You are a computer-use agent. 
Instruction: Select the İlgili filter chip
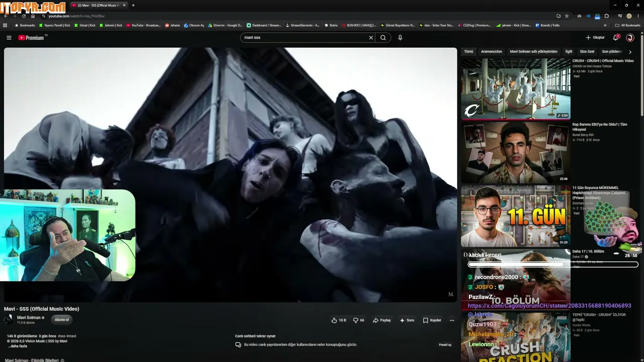pyautogui.click(x=569, y=52)
